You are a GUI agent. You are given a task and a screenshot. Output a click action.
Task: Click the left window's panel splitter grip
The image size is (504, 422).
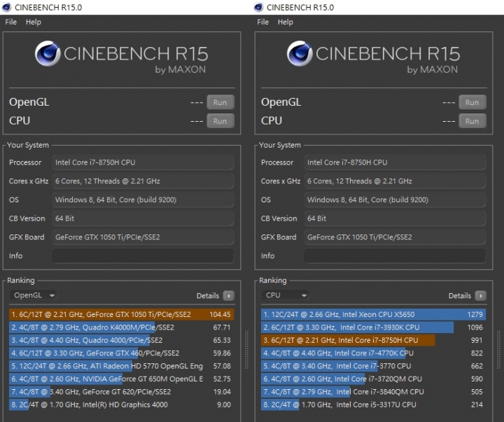[x=246, y=349]
